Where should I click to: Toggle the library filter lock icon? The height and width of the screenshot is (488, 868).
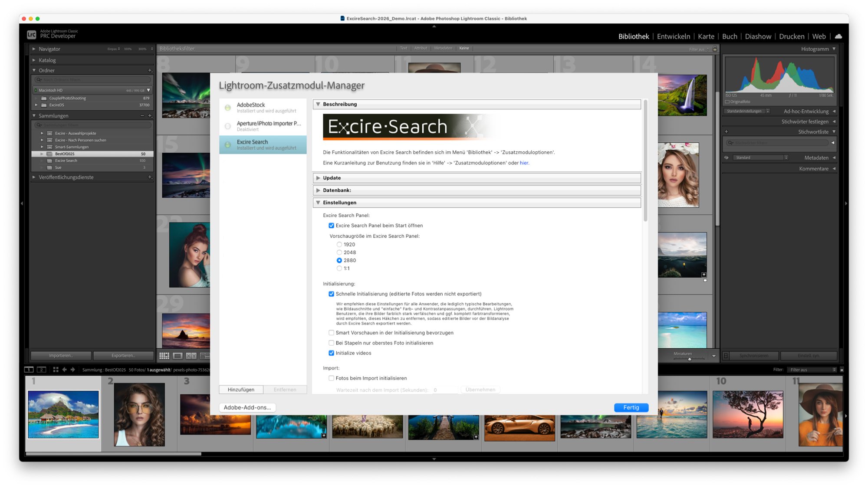pos(715,49)
